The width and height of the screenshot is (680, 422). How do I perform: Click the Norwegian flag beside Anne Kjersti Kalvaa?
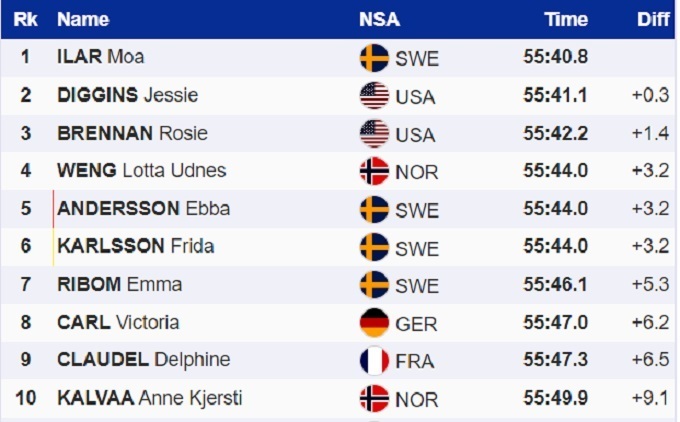[x=374, y=399]
